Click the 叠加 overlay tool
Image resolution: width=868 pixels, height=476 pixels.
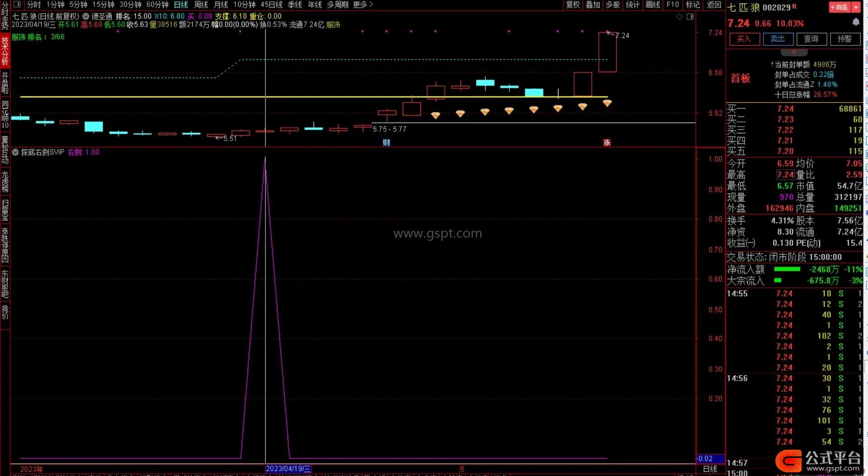click(x=593, y=5)
